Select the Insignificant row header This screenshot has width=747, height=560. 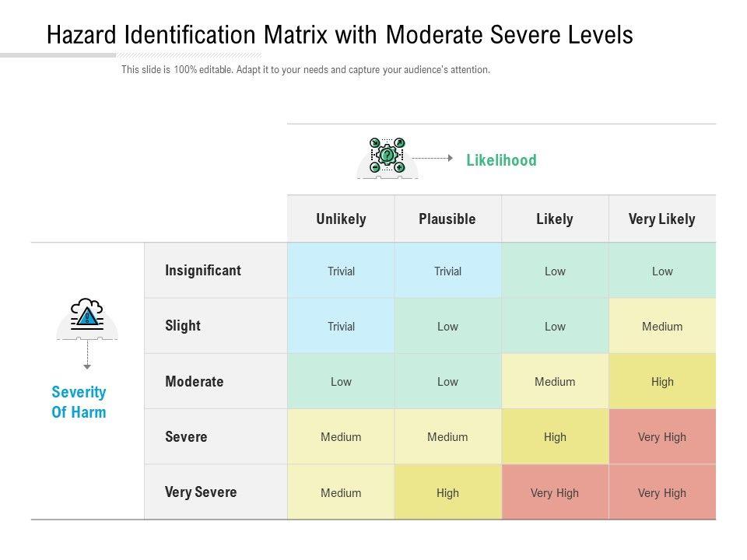(x=203, y=271)
